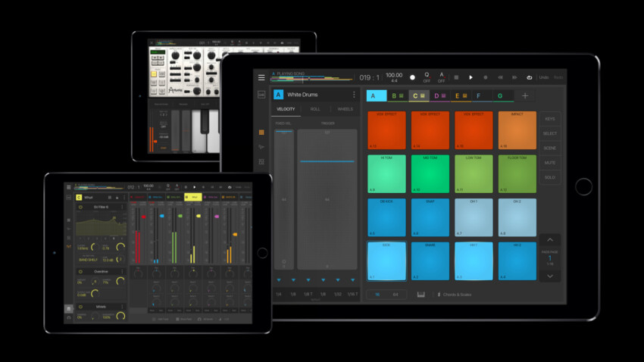Tap the track A color badge
The image size is (644, 362).
(x=278, y=95)
